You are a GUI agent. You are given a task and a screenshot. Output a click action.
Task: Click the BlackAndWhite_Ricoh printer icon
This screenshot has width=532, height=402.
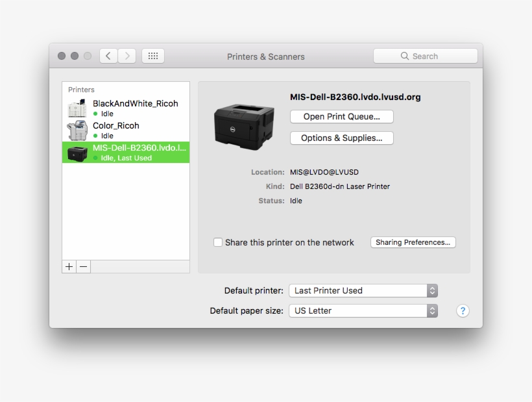77,108
